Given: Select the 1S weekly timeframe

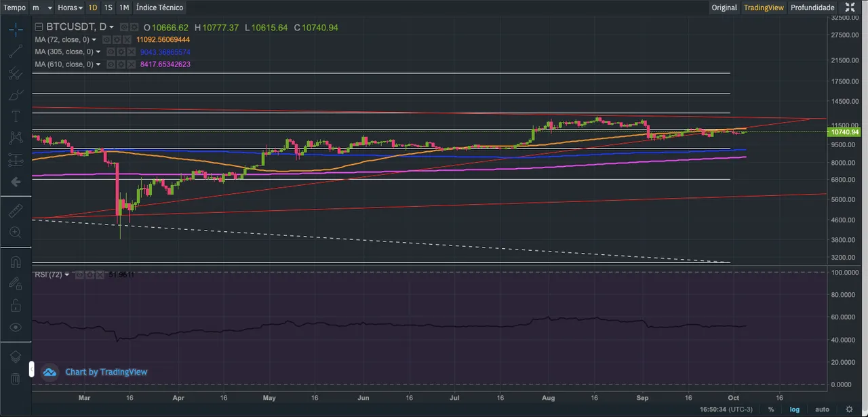Looking at the screenshot, I should (108, 7).
